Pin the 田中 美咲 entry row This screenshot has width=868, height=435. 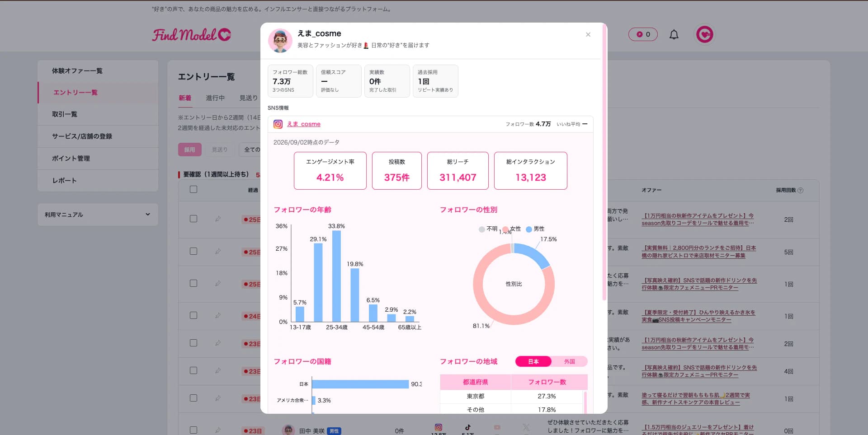pyautogui.click(x=218, y=430)
